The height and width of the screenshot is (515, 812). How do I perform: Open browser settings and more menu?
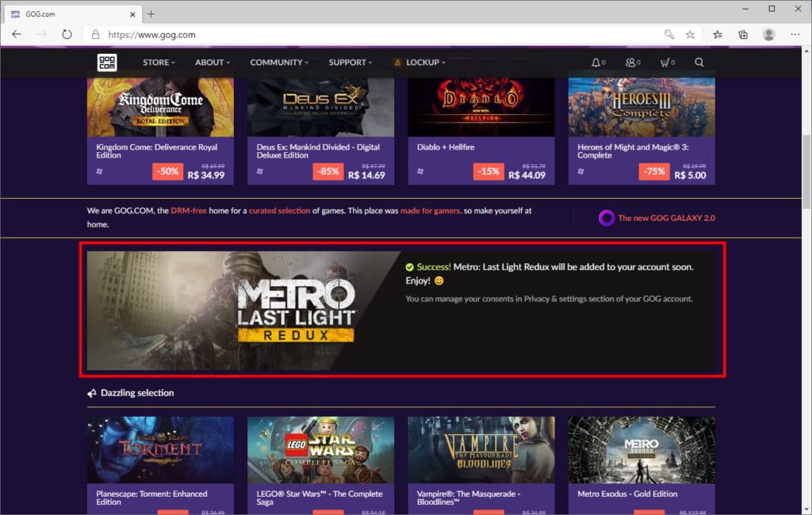[795, 35]
